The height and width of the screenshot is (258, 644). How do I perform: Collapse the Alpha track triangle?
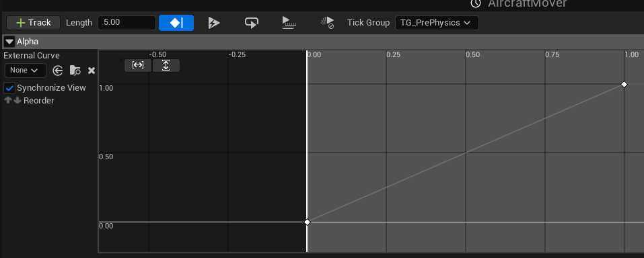[x=9, y=42]
